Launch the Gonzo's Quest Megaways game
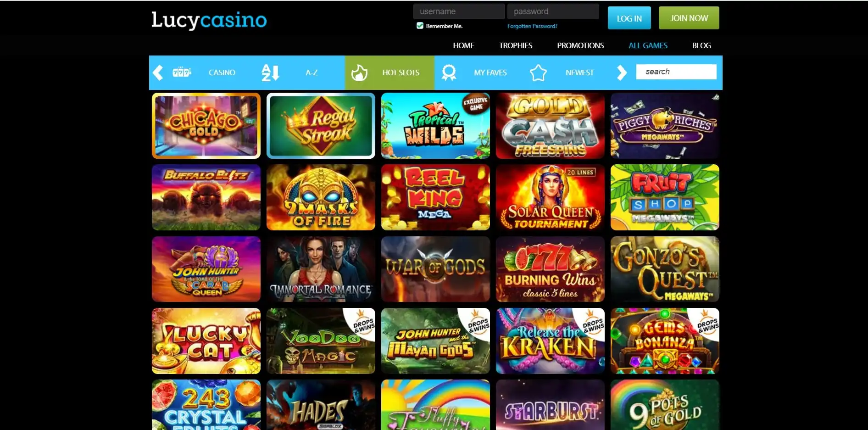This screenshot has width=868, height=430. [x=665, y=269]
